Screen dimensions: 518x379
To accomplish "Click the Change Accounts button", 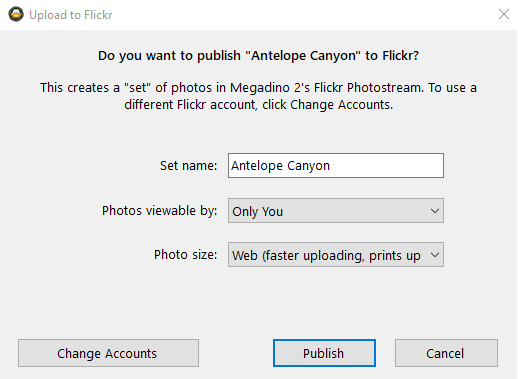I will pyautogui.click(x=108, y=353).
